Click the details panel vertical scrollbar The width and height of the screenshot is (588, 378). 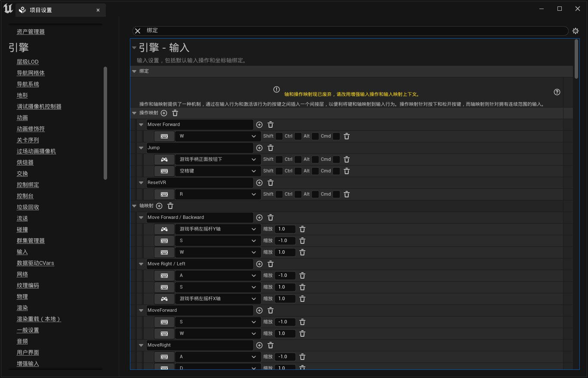(x=576, y=59)
